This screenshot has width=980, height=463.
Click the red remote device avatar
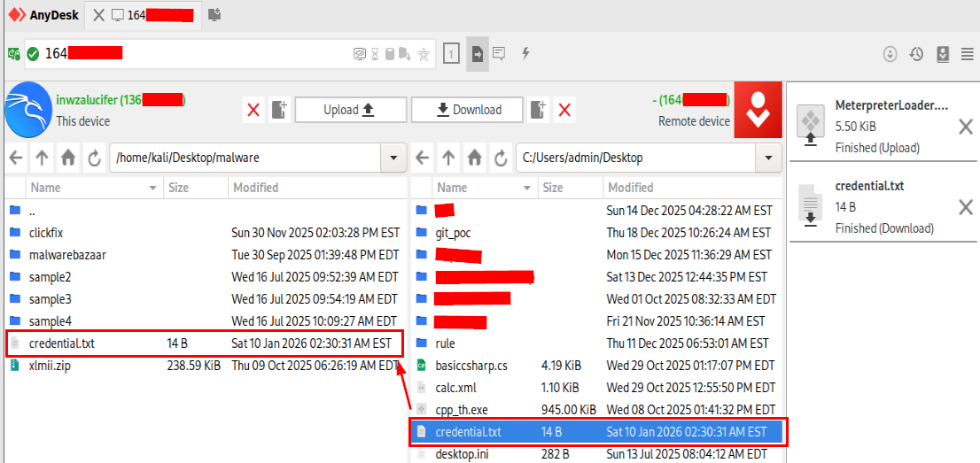pyautogui.click(x=758, y=110)
